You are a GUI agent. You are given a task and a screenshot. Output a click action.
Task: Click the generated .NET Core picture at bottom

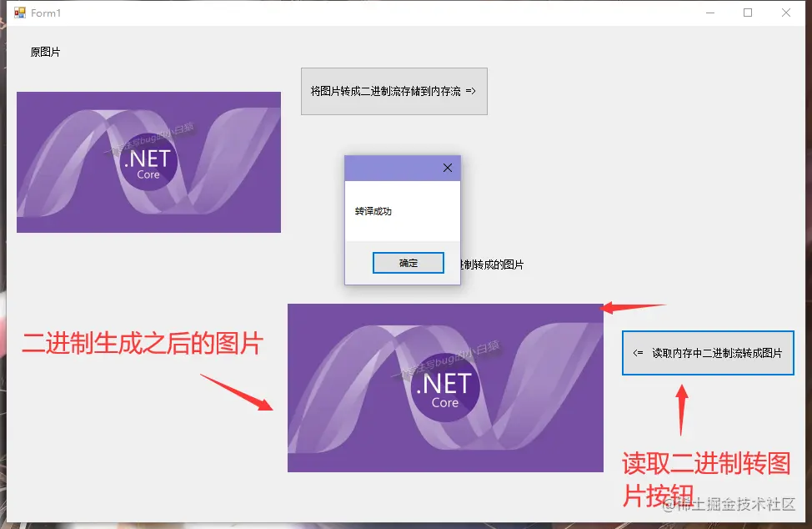[445, 387]
